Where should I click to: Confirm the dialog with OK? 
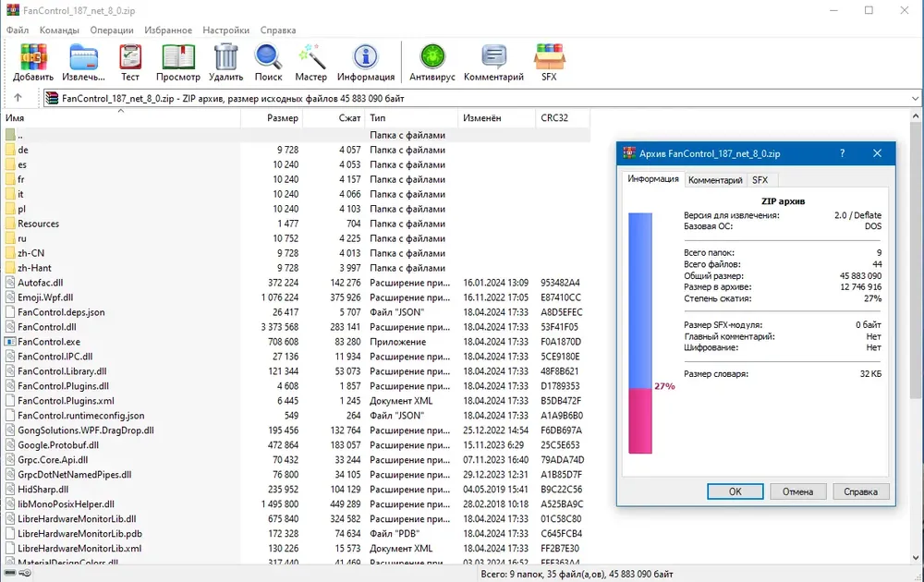tap(735, 491)
